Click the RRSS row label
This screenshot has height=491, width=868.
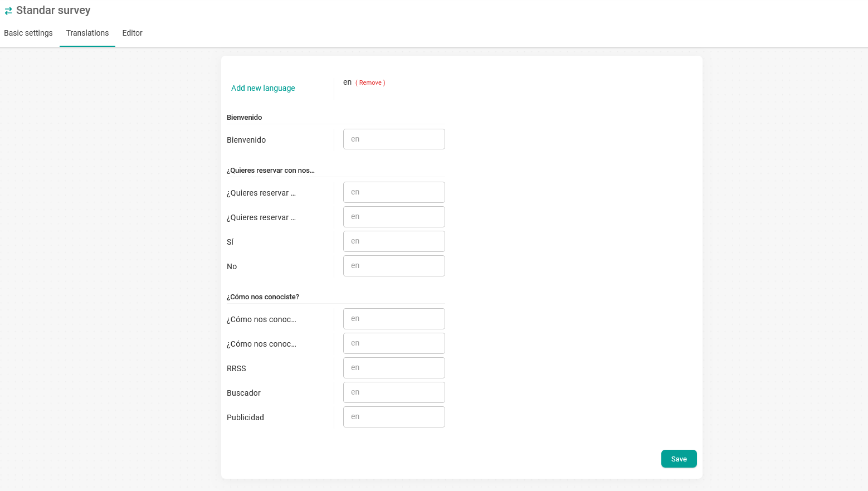[236, 368]
